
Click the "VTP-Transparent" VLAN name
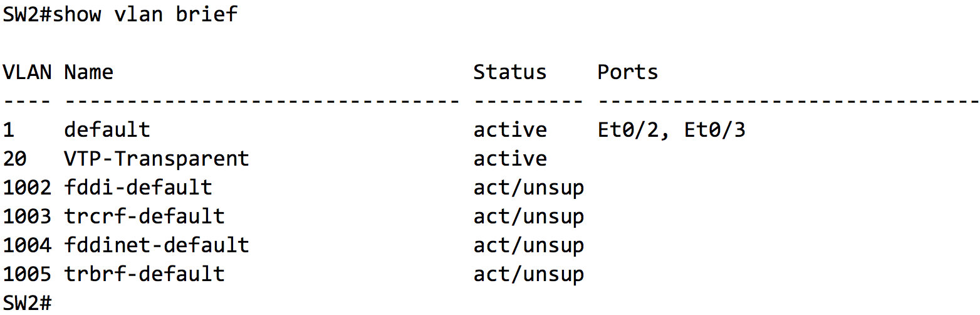[x=156, y=159]
